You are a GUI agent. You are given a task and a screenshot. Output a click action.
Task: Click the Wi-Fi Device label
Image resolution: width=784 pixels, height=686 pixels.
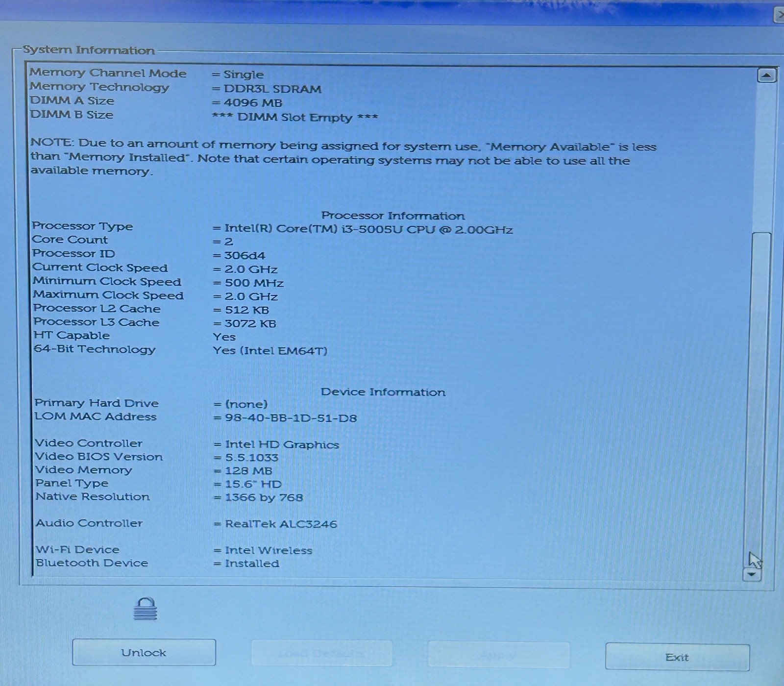click(77, 550)
